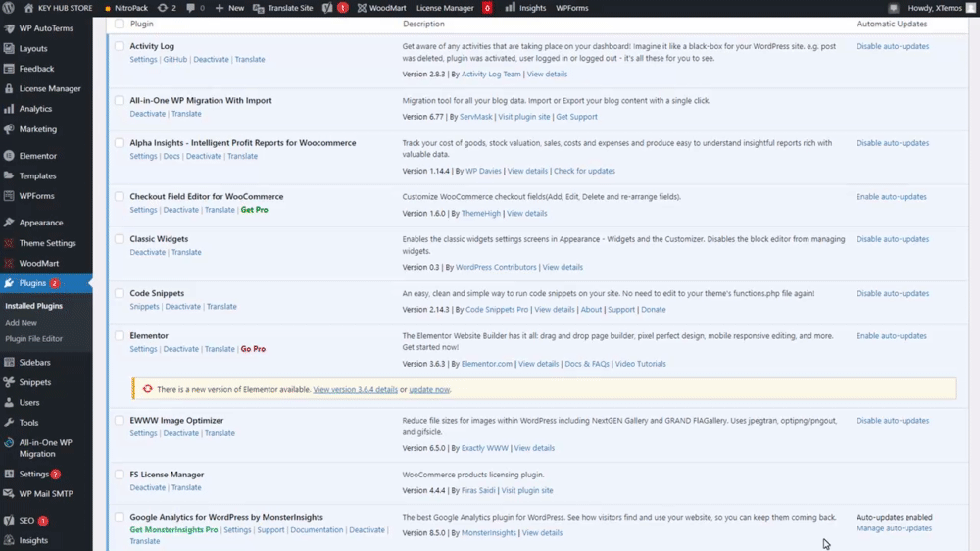The image size is (980, 551).
Task: Go to Add New plugins submenu
Action: 22,323
